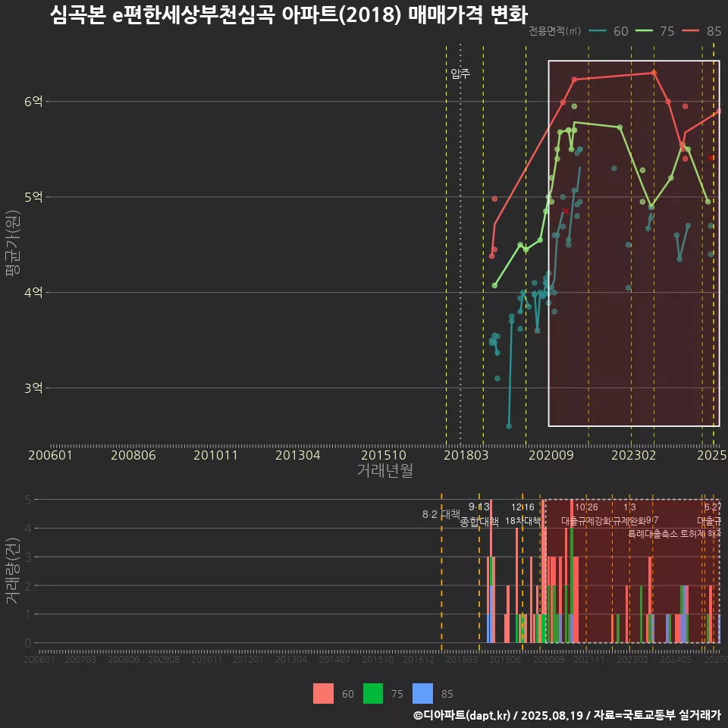
Task: Click the 8·2 대책 policy annotation
Action: 441,514
